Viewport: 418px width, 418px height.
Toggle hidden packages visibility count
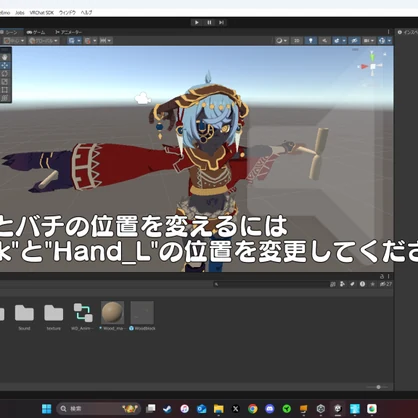386,284
